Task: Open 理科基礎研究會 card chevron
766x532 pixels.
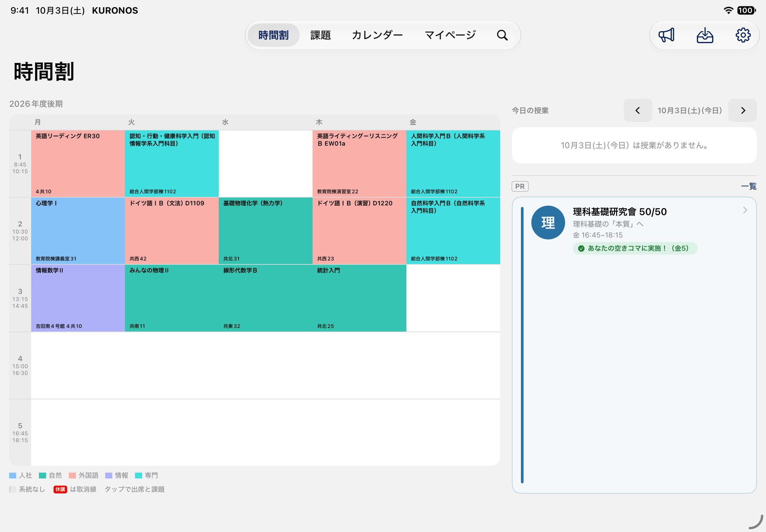Action: (x=745, y=210)
